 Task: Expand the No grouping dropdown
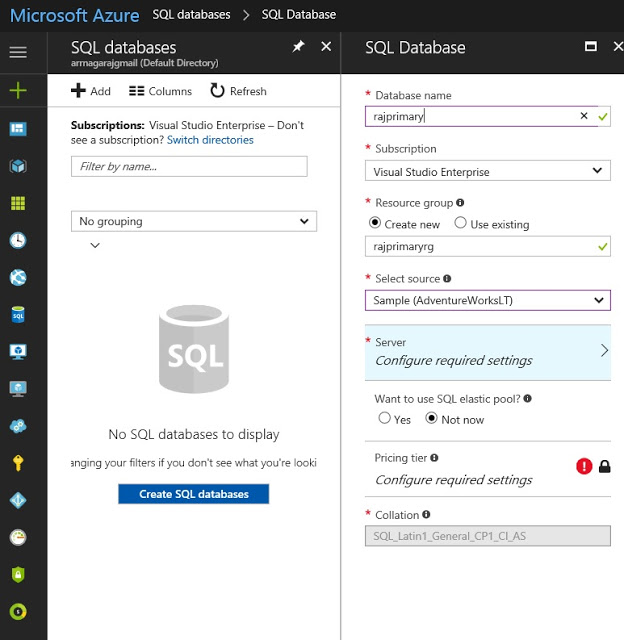point(194,221)
